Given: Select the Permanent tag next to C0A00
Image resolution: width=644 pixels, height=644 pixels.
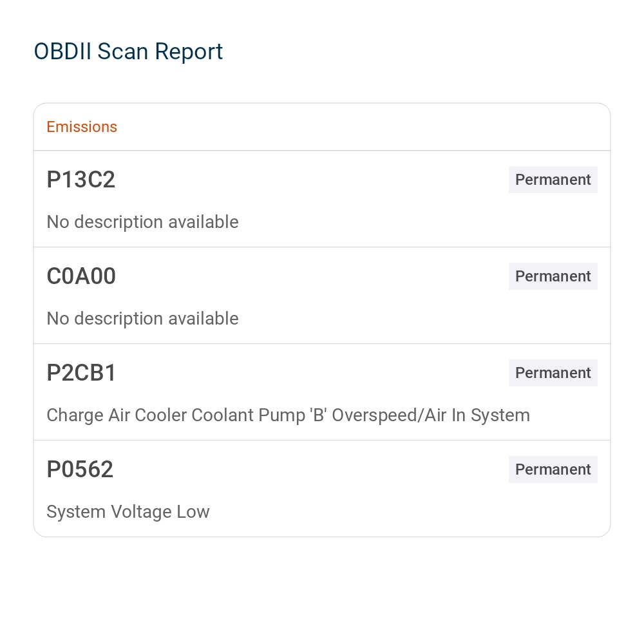Looking at the screenshot, I should point(553,276).
